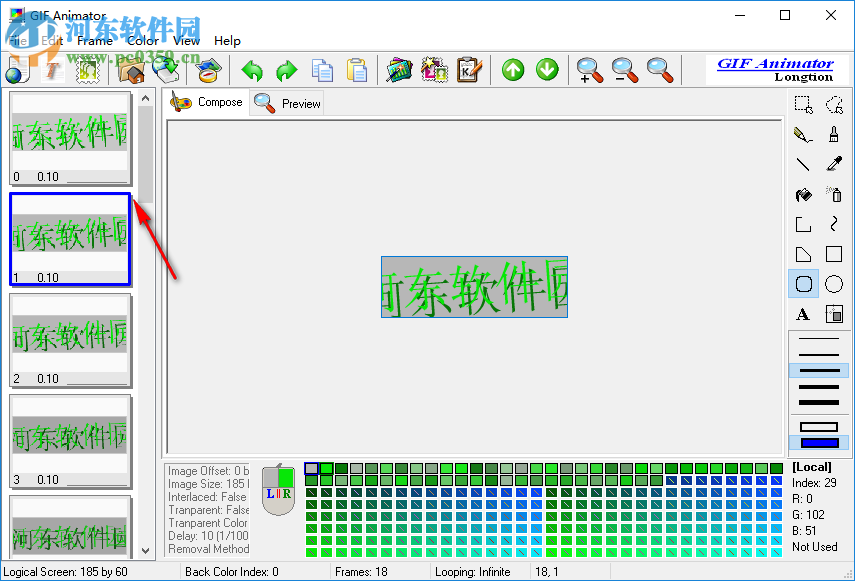Select the rectangular selection tool

pos(803,104)
